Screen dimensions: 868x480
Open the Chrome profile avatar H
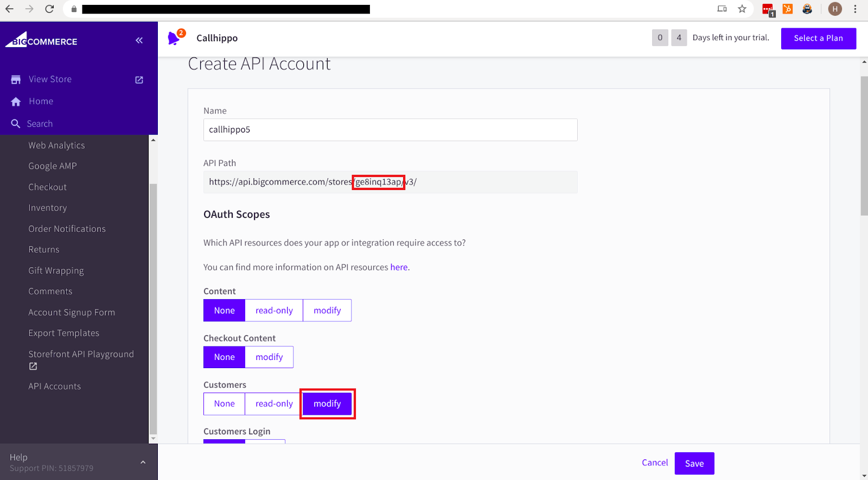pyautogui.click(x=835, y=9)
